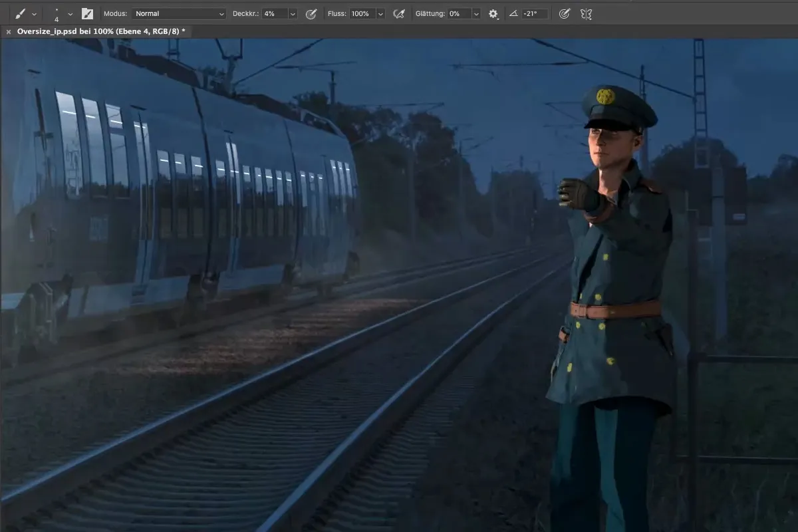Open the Modus dropdown showing Normal
The image size is (798, 532).
180,13
